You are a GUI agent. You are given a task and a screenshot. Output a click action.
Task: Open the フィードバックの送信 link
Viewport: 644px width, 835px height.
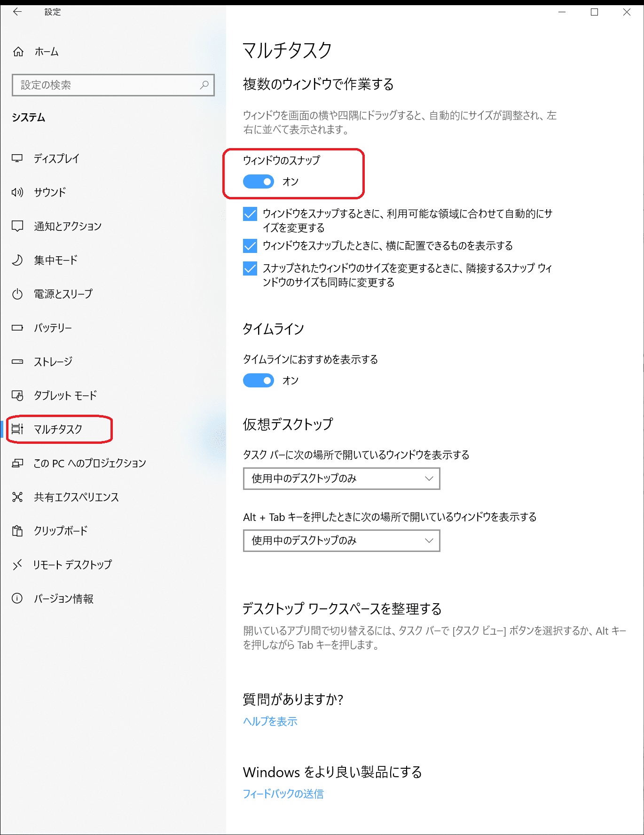[283, 794]
